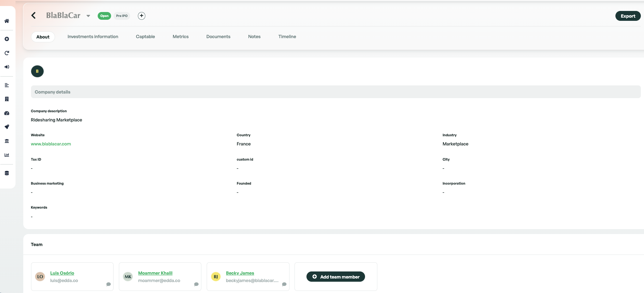Image resolution: width=644 pixels, height=293 pixels.
Task: Open chat bubble on Luis Osório card
Action: click(x=109, y=284)
